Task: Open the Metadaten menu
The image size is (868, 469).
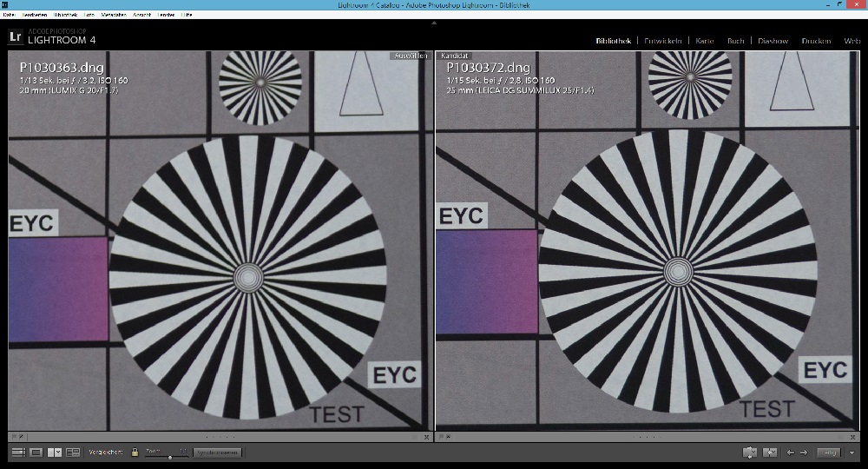Action: click(x=114, y=15)
